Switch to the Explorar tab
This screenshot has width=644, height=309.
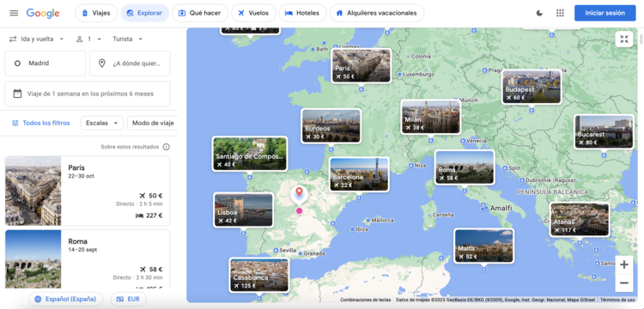pyautogui.click(x=144, y=13)
